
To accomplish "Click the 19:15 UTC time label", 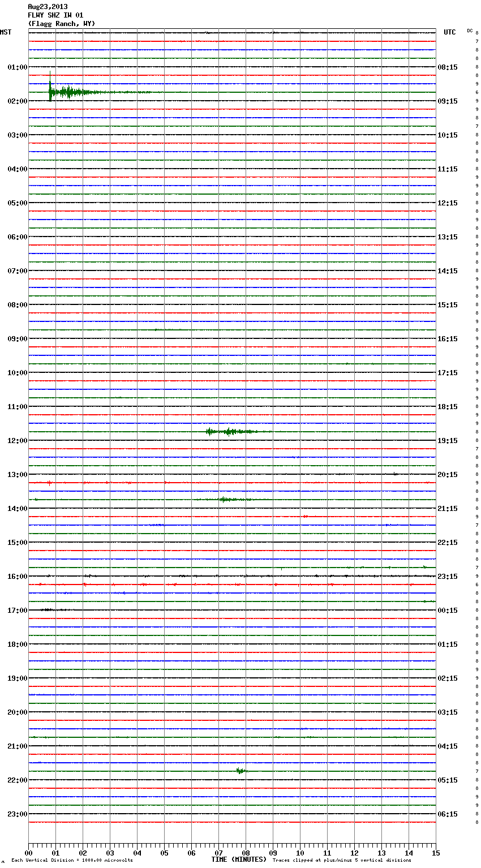I will [448, 441].
